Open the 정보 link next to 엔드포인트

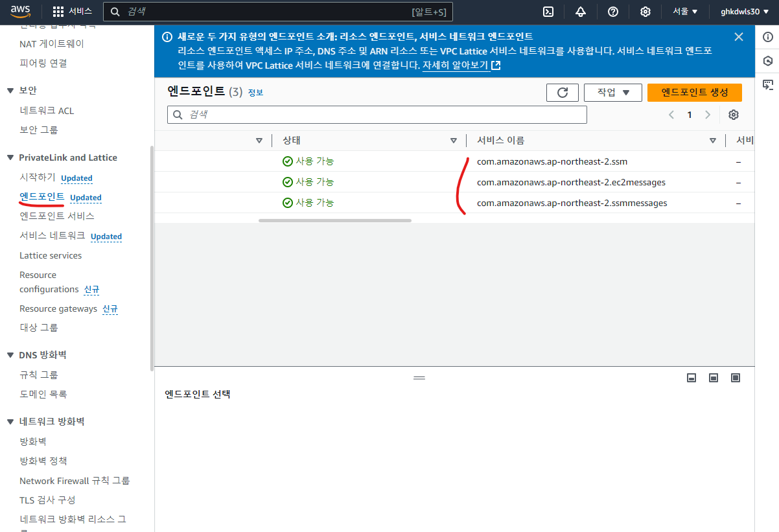pyautogui.click(x=255, y=93)
